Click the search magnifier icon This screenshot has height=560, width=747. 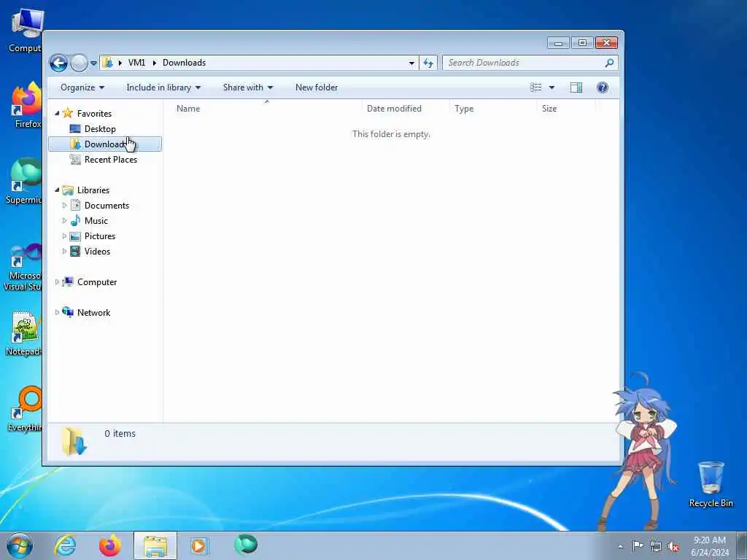coord(609,63)
